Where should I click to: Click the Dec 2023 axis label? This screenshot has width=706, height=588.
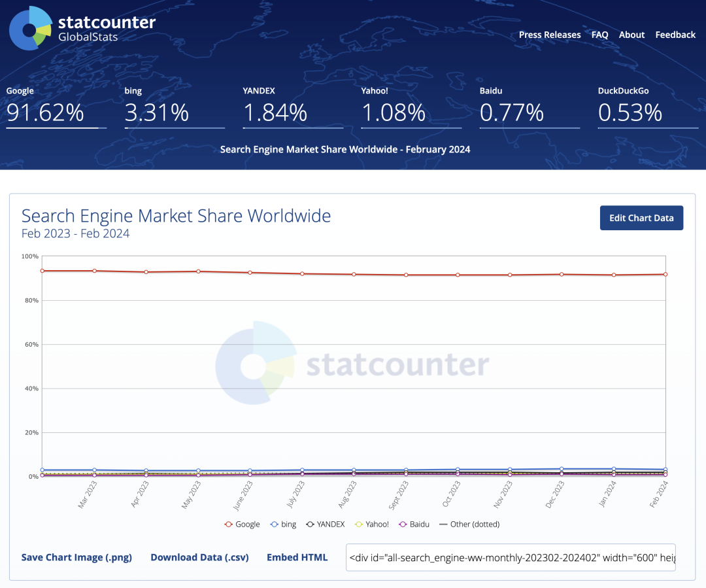(x=555, y=494)
